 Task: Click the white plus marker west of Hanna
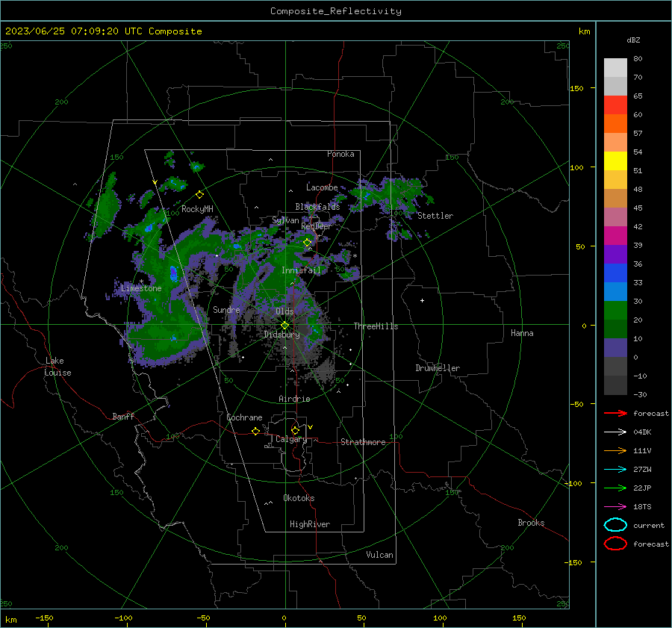click(x=422, y=300)
